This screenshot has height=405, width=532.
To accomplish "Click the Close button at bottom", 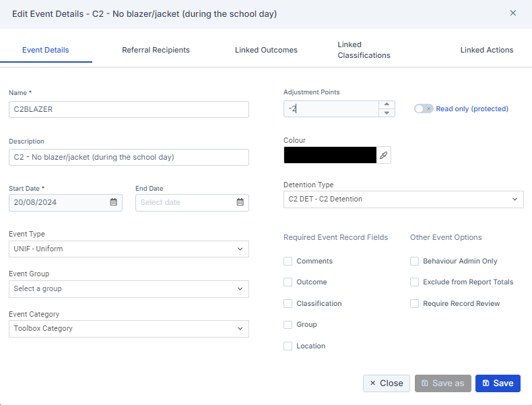I will point(387,383).
